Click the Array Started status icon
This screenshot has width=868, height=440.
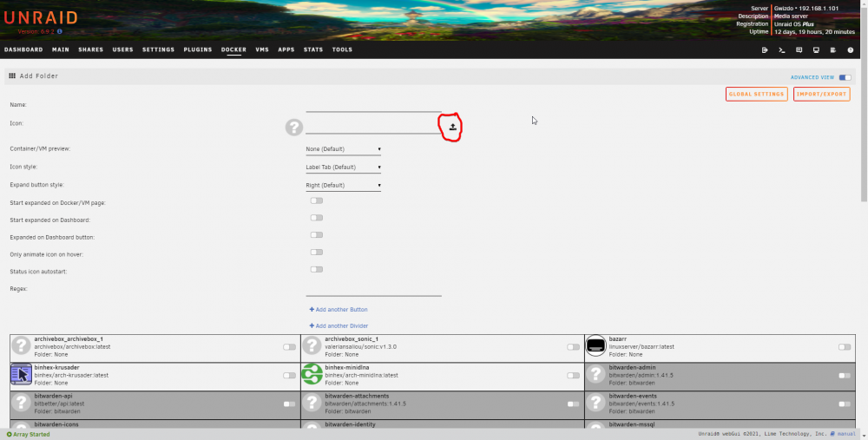(9, 435)
